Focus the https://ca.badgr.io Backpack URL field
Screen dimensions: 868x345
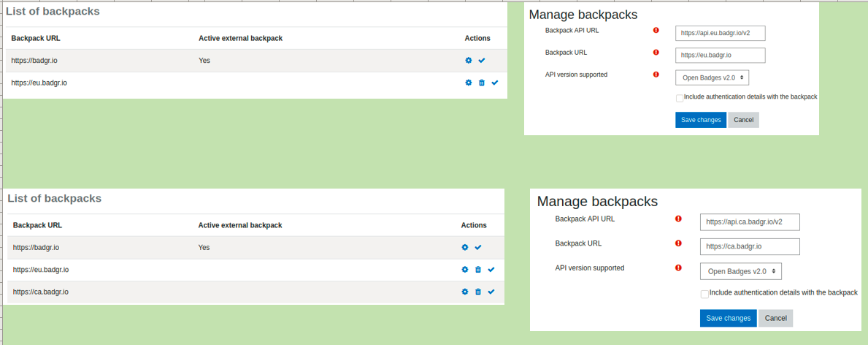750,247
